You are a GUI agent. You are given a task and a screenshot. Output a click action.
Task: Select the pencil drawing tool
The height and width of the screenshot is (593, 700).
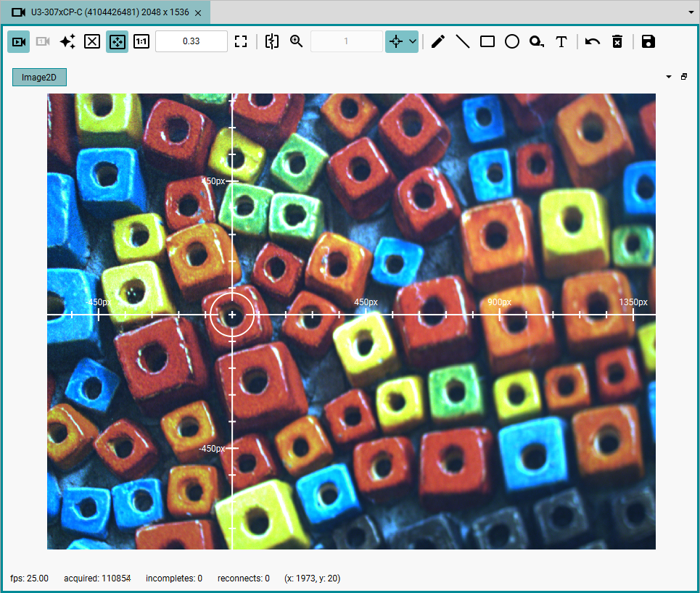click(438, 42)
